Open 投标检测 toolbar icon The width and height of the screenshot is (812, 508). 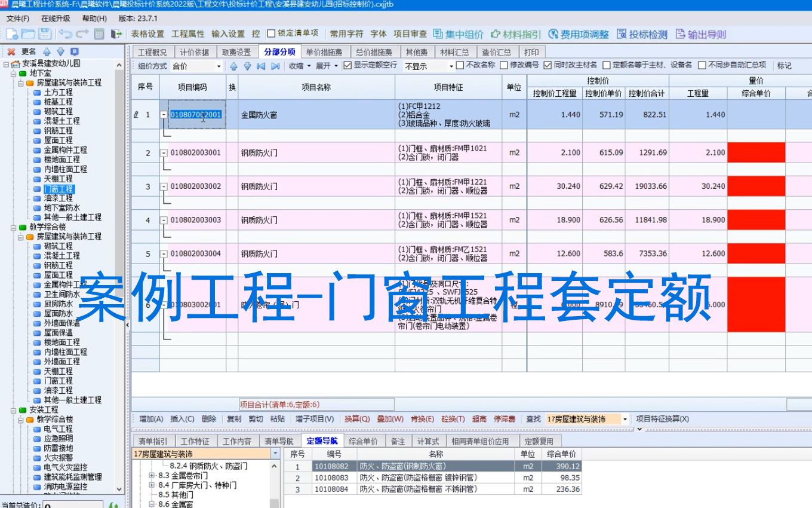[x=622, y=34]
